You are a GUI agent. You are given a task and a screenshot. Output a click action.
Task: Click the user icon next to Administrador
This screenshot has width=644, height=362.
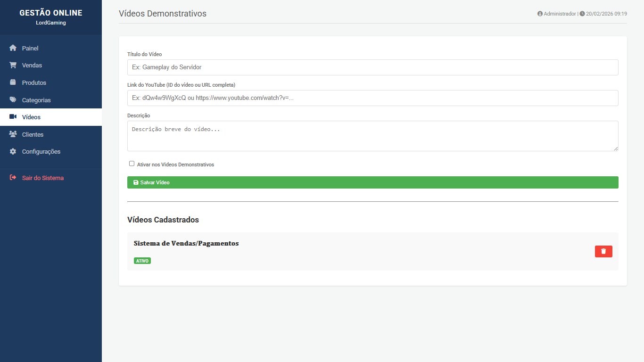(x=540, y=14)
